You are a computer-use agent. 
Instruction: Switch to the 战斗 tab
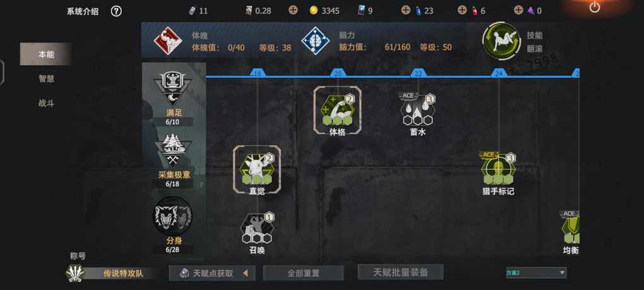point(47,103)
